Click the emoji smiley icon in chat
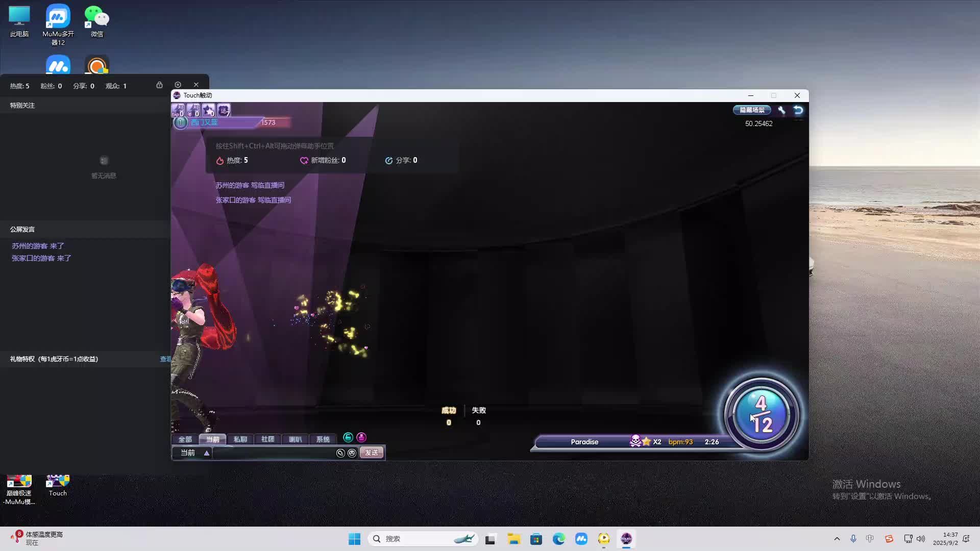The height and width of the screenshot is (551, 980). tap(352, 453)
